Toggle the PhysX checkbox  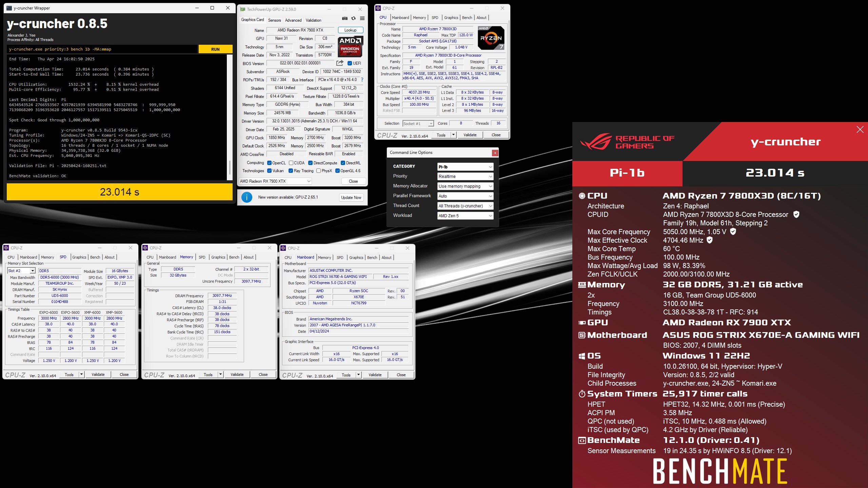point(318,171)
